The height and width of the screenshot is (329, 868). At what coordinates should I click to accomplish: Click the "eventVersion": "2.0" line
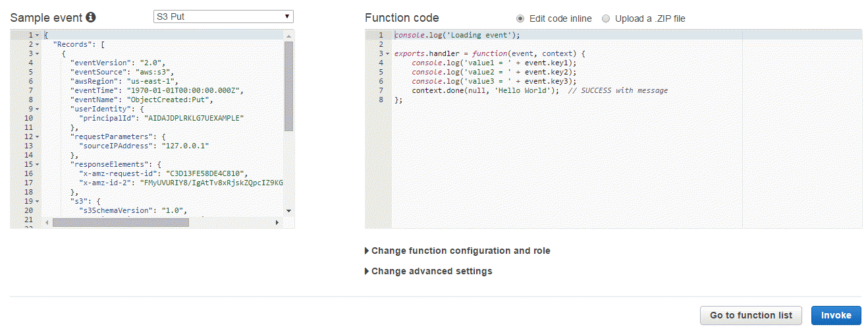pos(117,63)
